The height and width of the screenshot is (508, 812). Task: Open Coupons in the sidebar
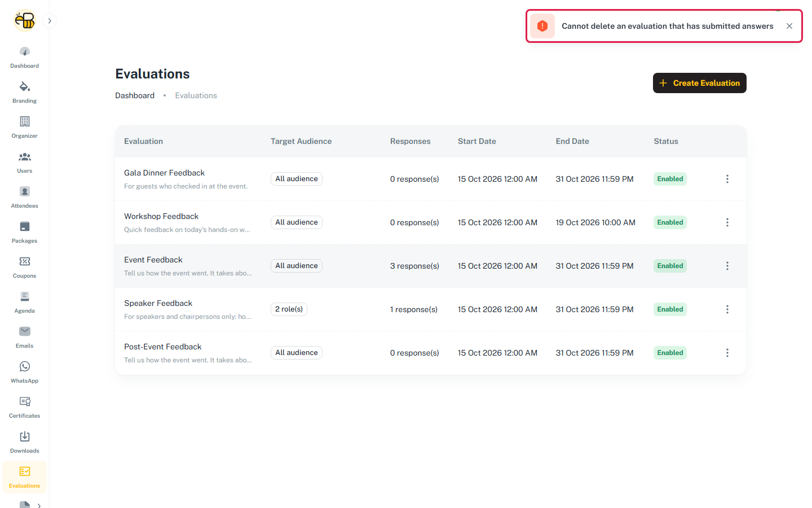point(25,268)
